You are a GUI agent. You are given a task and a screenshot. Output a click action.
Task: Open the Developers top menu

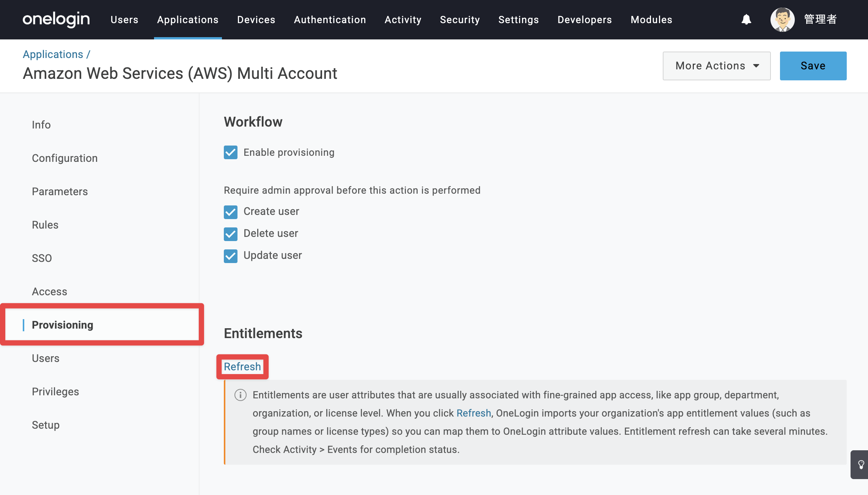click(585, 20)
